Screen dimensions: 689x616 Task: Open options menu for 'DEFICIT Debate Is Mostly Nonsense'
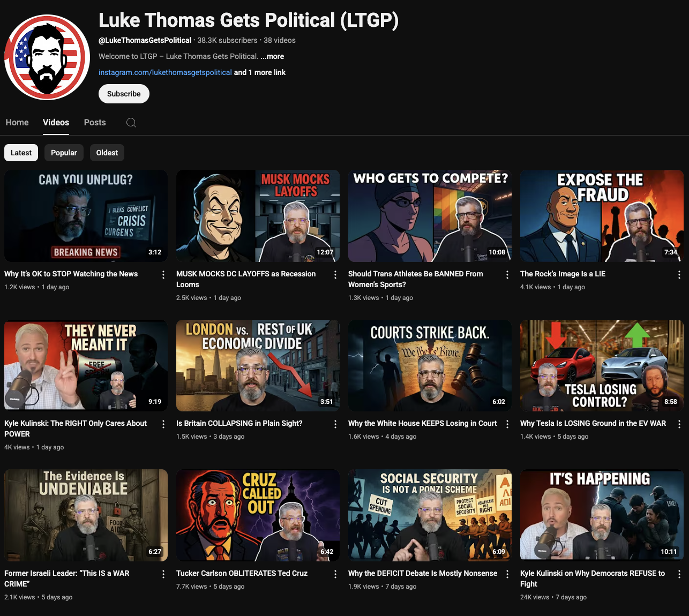(x=507, y=574)
